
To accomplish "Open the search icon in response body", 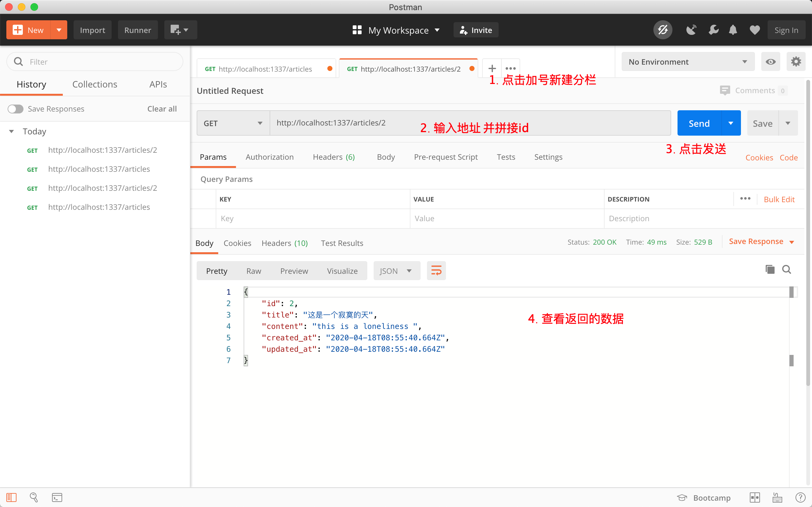I will 787,269.
